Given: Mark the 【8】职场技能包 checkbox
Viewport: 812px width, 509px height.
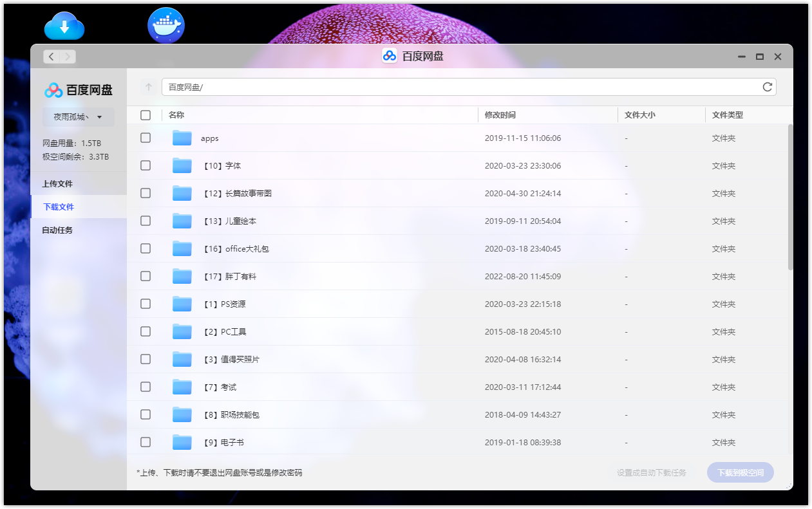Looking at the screenshot, I should 146,414.
